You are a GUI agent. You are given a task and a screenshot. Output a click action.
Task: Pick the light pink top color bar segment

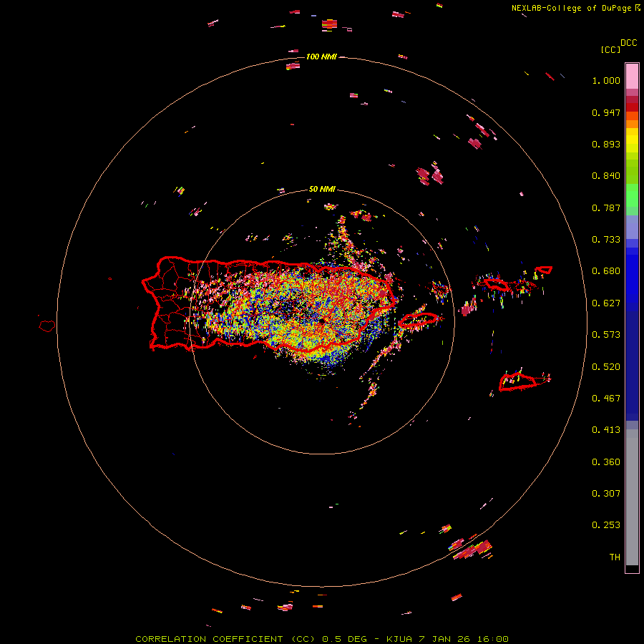click(x=632, y=76)
